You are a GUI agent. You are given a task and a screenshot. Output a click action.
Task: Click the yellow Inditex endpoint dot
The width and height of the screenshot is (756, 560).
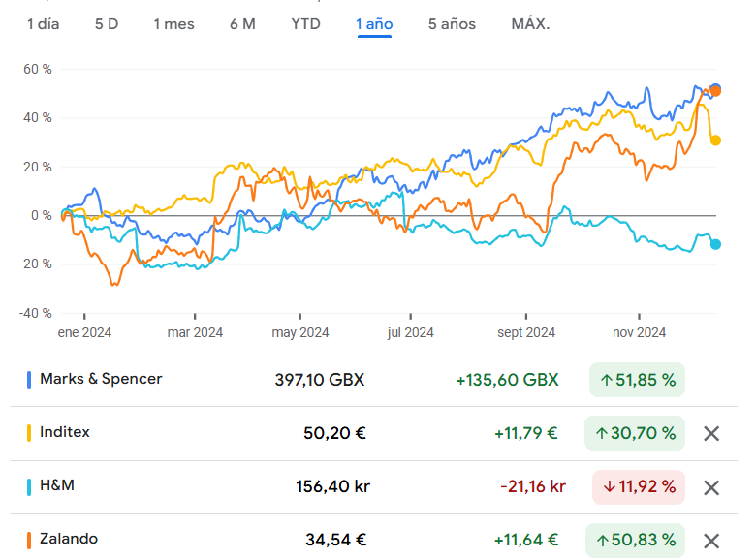[x=716, y=140]
